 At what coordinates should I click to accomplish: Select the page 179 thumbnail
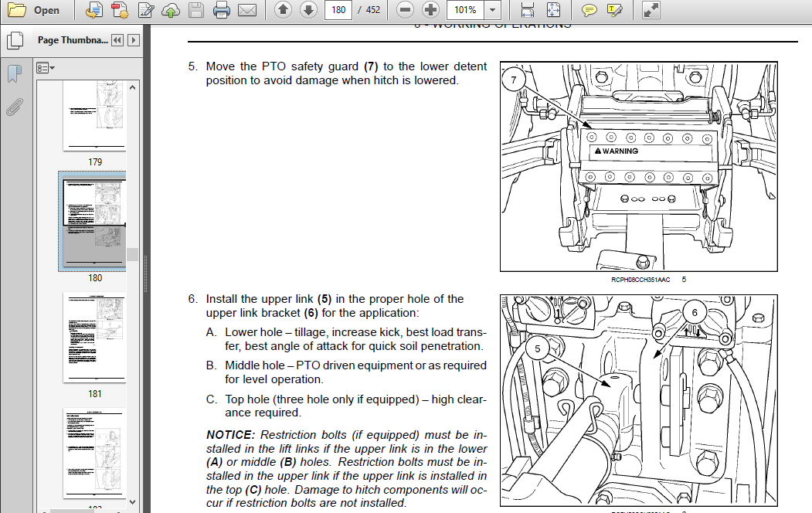(x=94, y=115)
